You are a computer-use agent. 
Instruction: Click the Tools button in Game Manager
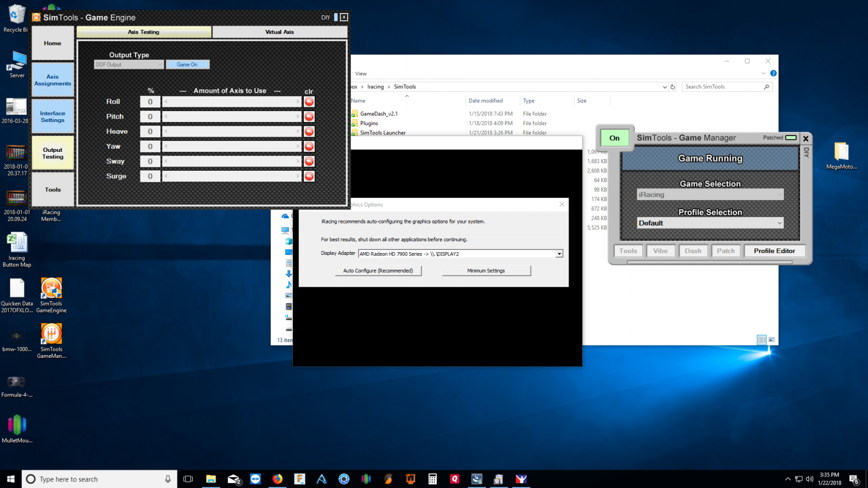coord(628,251)
